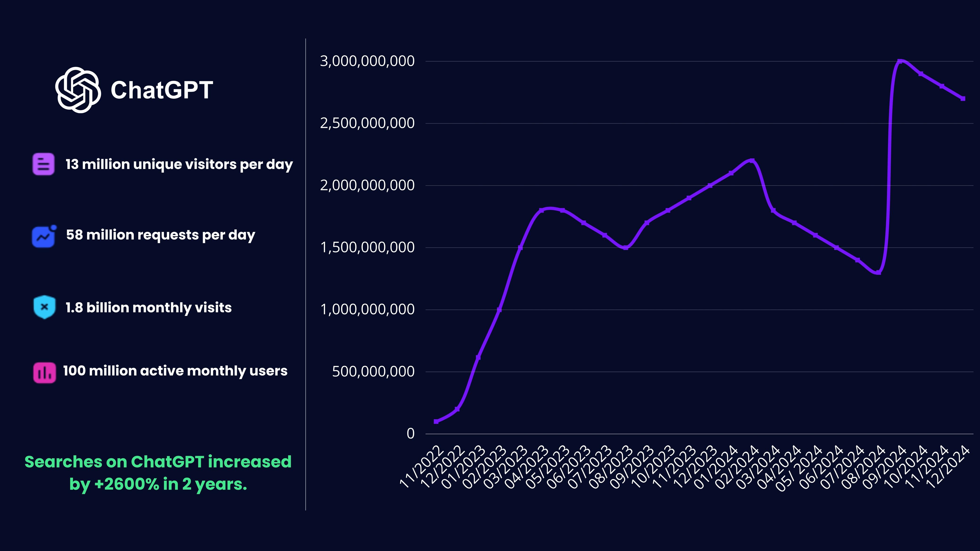Click the "1,000,000,000" y-axis label
This screenshot has height=551, width=980.
coord(367,310)
